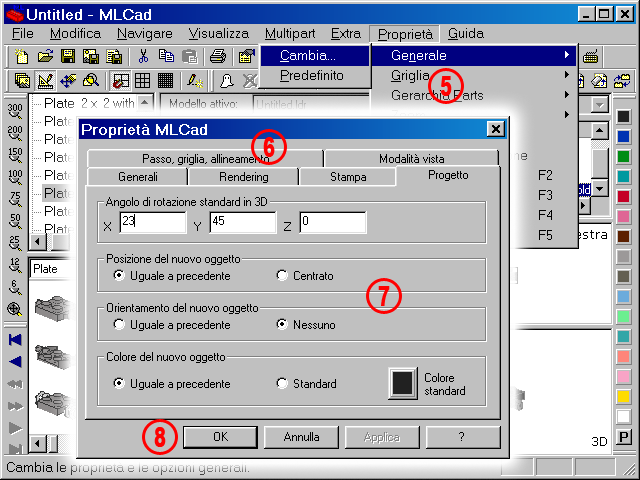Viewport: 640px width, 480px height.
Task: Choose Predefinito in the submenu
Action: [x=315, y=76]
